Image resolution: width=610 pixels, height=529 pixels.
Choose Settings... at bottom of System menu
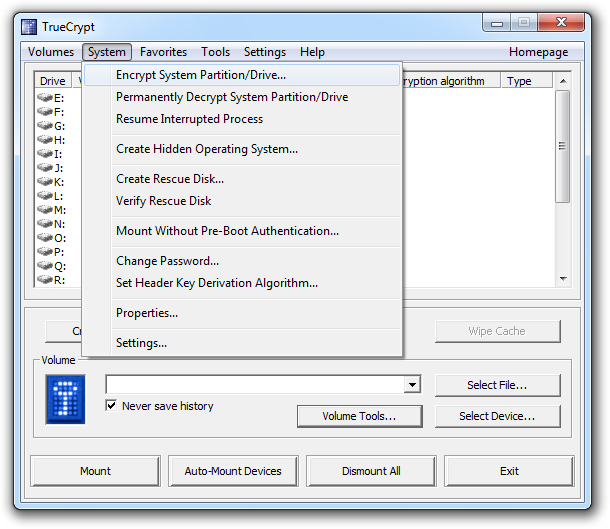(x=242, y=343)
